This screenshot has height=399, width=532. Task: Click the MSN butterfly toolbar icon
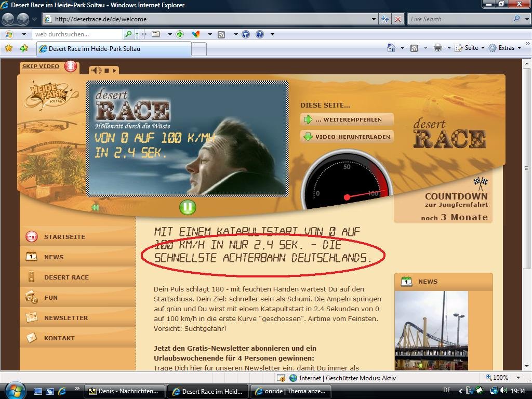pyautogui.click(x=196, y=34)
